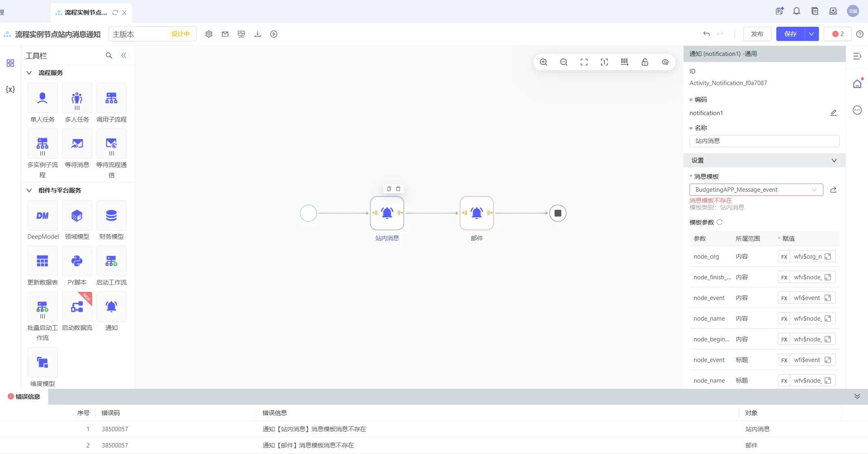Image resolution: width=868 pixels, height=454 pixels.
Task: Select the 邮件 notification node
Action: point(477,213)
